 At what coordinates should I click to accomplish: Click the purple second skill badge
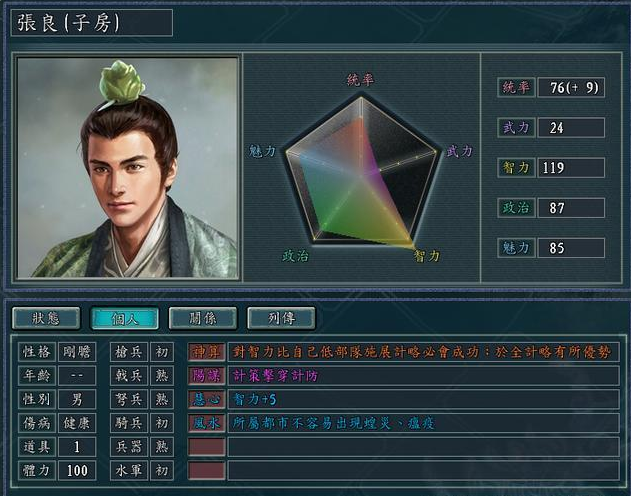(x=206, y=376)
